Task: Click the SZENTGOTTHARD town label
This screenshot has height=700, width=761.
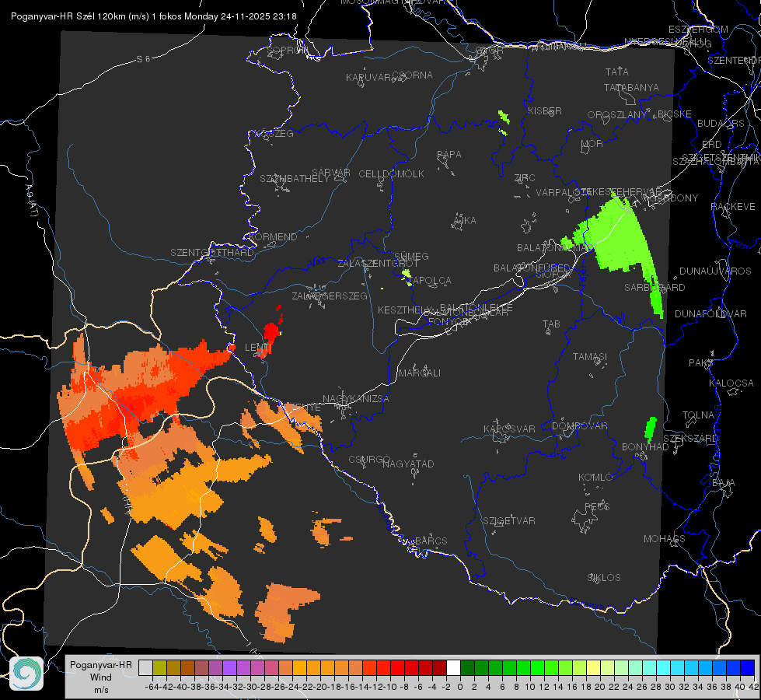Action: coord(212,253)
